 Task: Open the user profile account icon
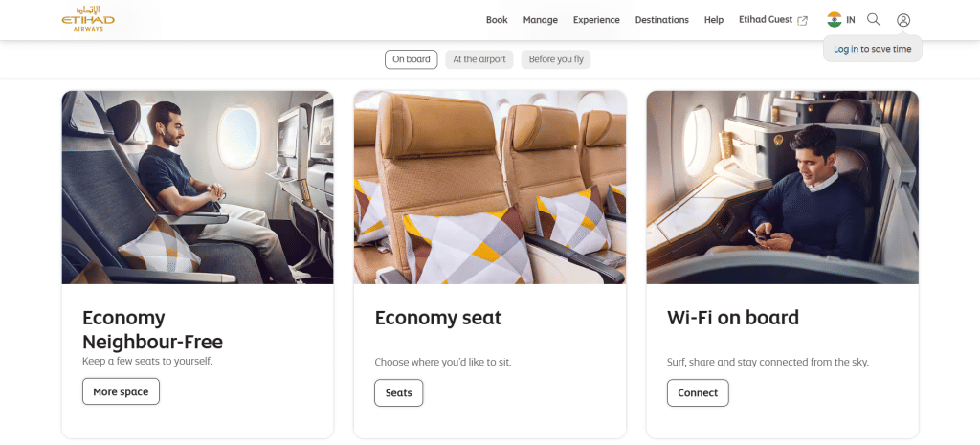coord(903,20)
